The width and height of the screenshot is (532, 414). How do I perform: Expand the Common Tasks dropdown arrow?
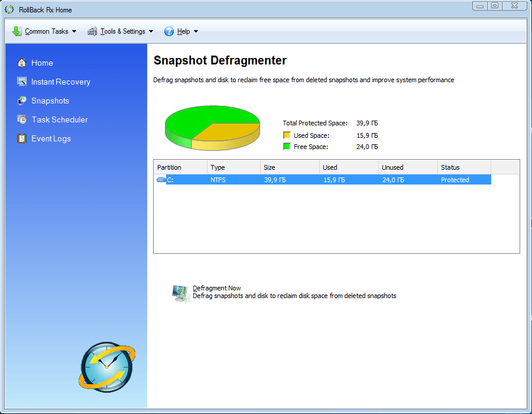[74, 31]
